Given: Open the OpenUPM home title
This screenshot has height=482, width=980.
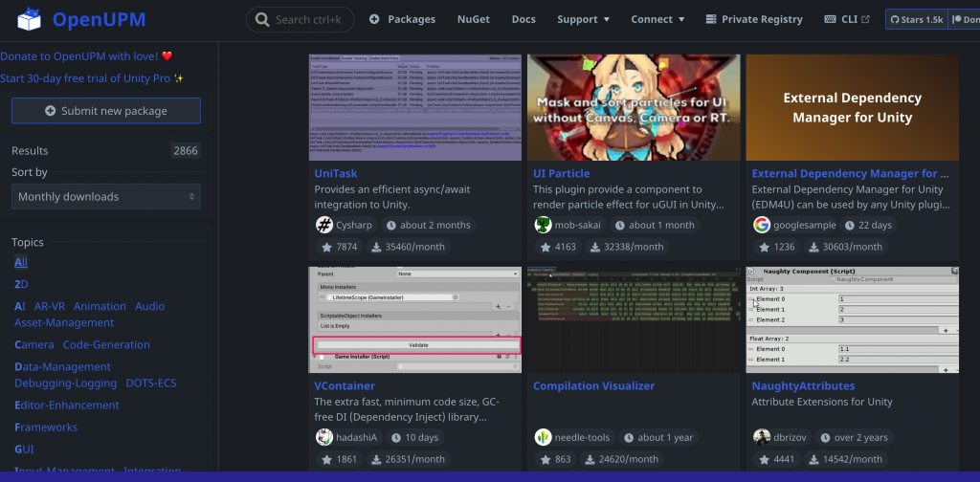Looking at the screenshot, I should (x=99, y=19).
